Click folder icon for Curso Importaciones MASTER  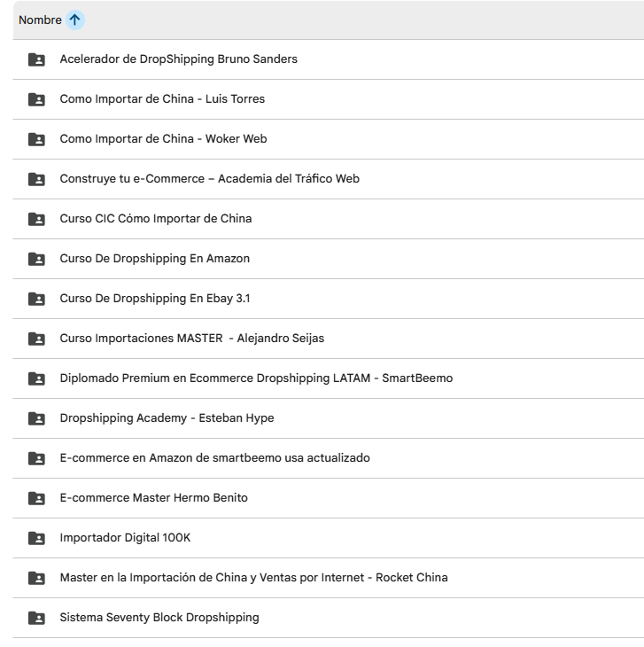(x=36, y=339)
